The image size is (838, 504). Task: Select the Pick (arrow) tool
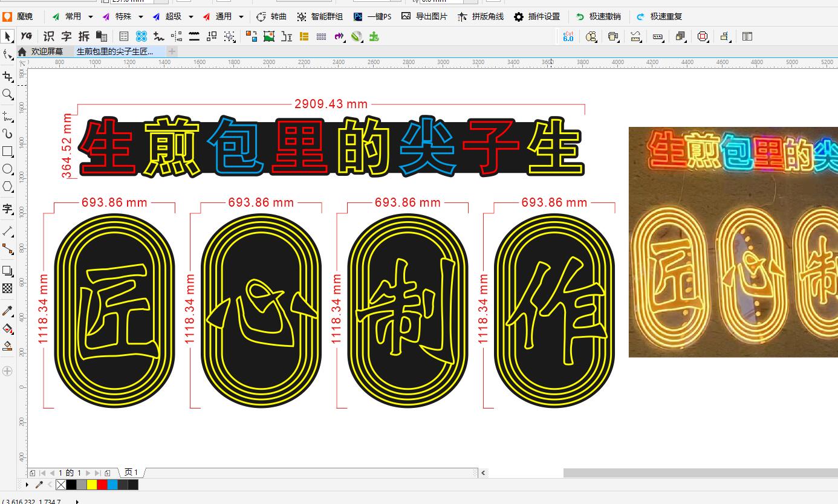pyautogui.click(x=7, y=36)
